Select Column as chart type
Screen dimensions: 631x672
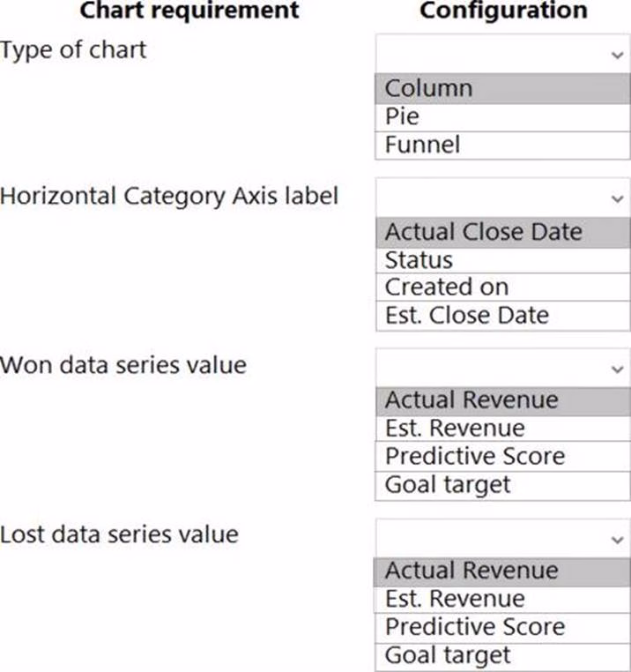coord(502,88)
